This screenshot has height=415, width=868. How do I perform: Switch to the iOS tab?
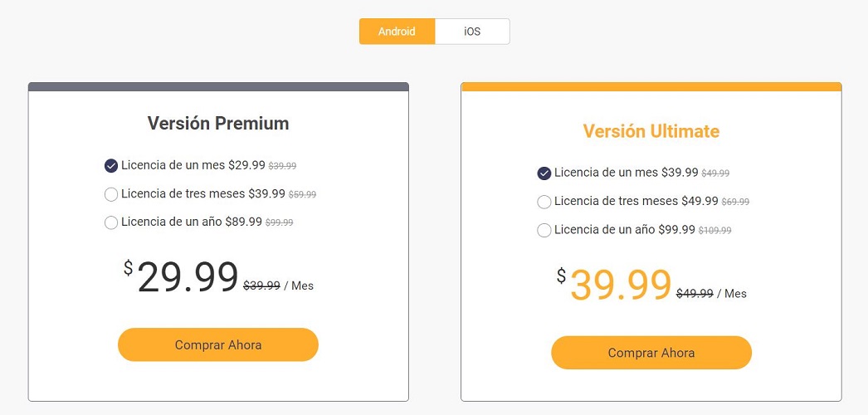click(472, 32)
